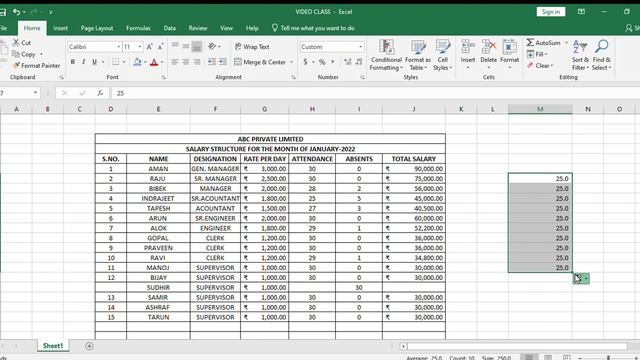This screenshot has width=640, height=360.
Task: Increase font size with the larger A icon
Action: coord(149,47)
